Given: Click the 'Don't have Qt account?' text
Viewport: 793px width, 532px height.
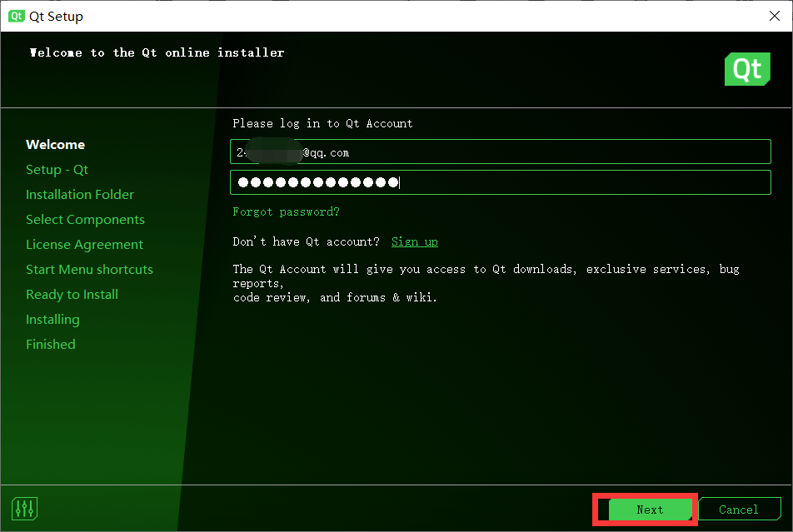Looking at the screenshot, I should coord(306,241).
